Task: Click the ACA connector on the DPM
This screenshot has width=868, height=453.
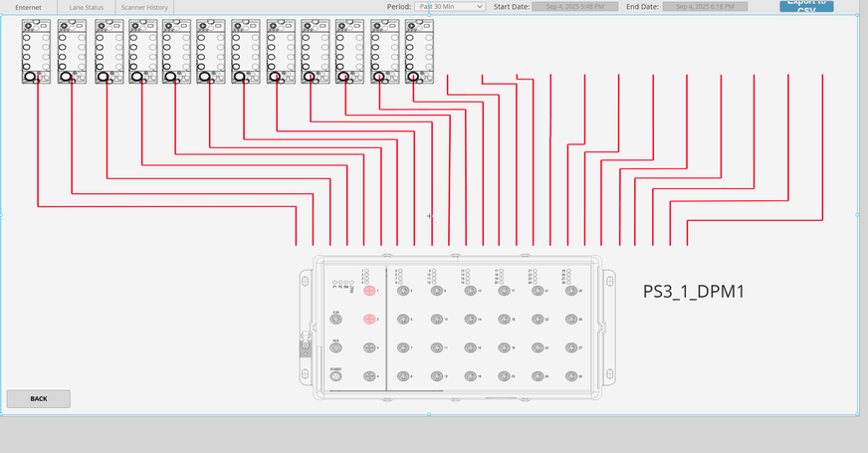Action: coord(336,347)
